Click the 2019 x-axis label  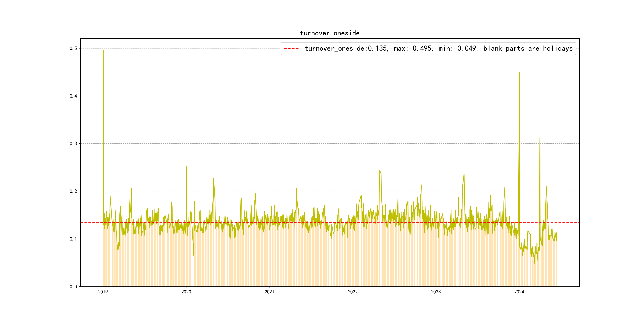(103, 292)
